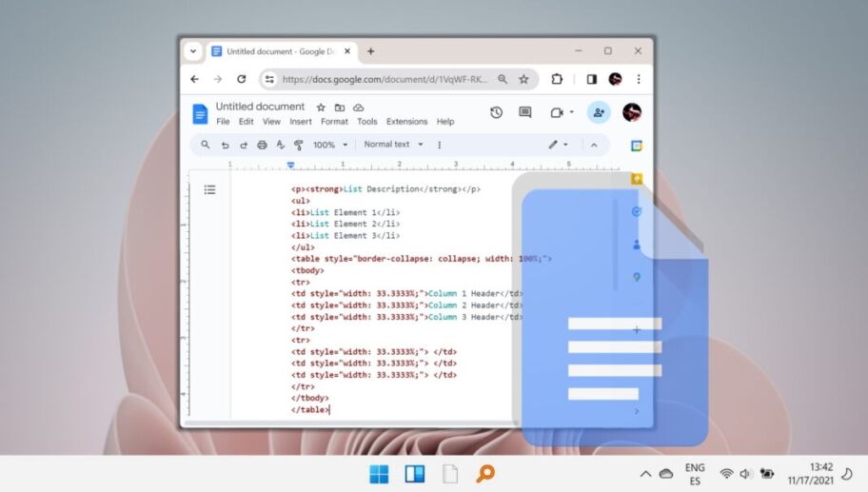
Task: Star the Untitled document
Action: coord(321,108)
